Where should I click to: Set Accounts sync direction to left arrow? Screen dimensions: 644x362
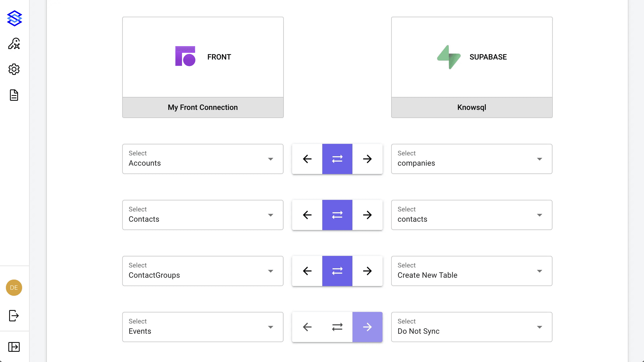[x=307, y=159]
